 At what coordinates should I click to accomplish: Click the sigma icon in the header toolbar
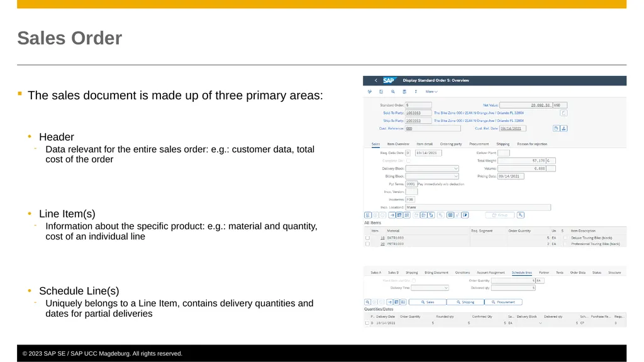click(x=416, y=92)
